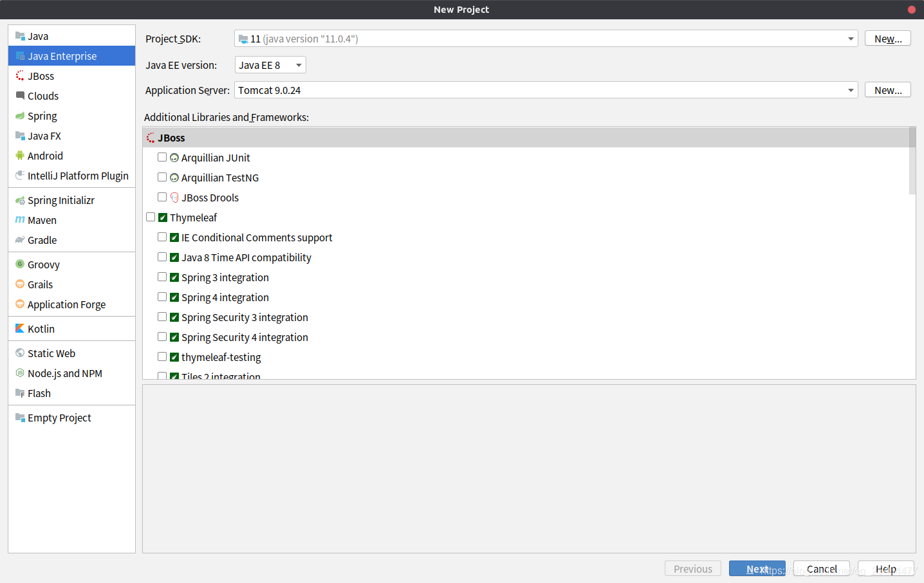The image size is (924, 583).
Task: Select Java Enterprise label in project list
Action: point(62,56)
